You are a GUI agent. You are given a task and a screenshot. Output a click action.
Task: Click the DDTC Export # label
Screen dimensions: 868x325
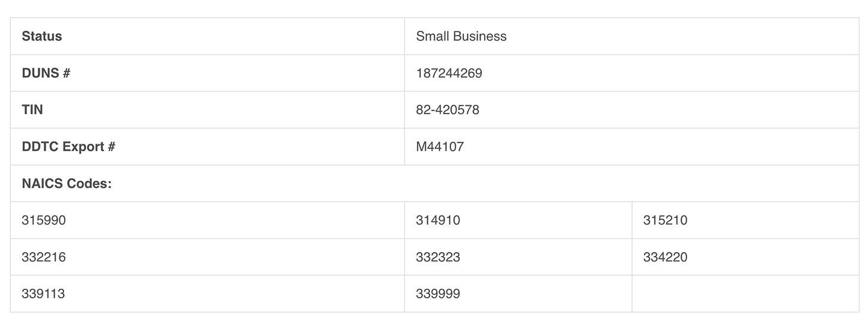click(68, 147)
